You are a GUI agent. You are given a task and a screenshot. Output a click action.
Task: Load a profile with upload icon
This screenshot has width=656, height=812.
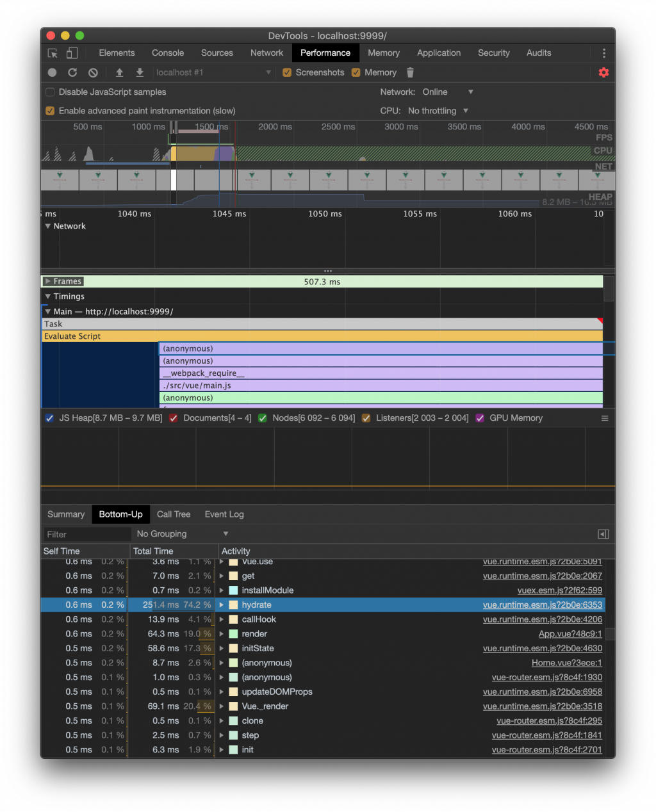pos(119,72)
